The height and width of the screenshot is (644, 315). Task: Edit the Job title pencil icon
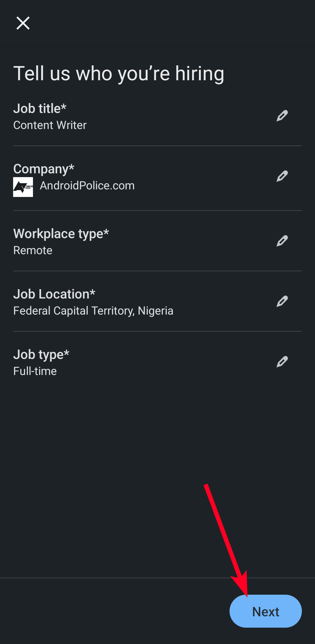(282, 116)
